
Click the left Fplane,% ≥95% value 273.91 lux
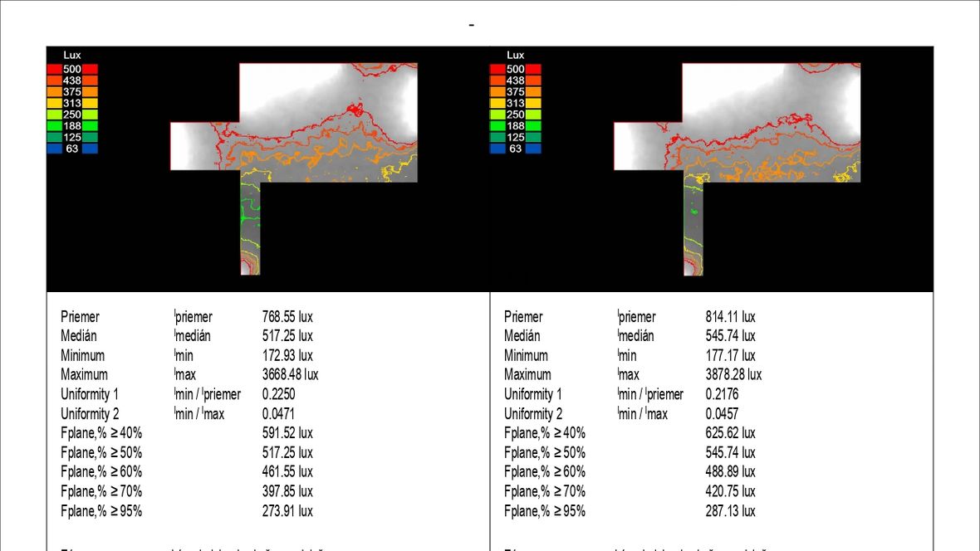tap(287, 511)
